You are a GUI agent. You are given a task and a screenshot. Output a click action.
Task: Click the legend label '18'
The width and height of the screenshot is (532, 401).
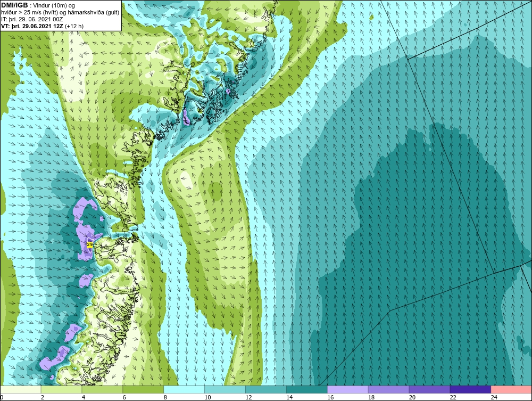click(371, 397)
